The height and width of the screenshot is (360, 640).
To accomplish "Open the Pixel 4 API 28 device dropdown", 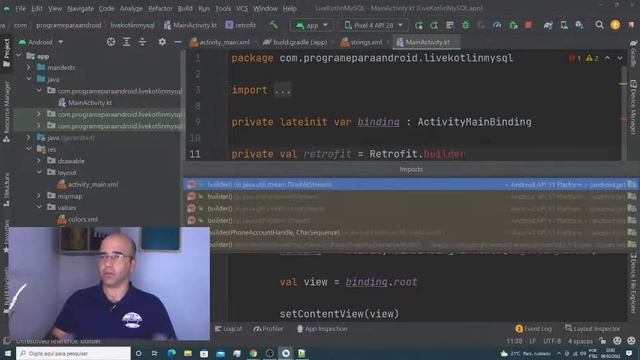I will [x=373, y=25].
